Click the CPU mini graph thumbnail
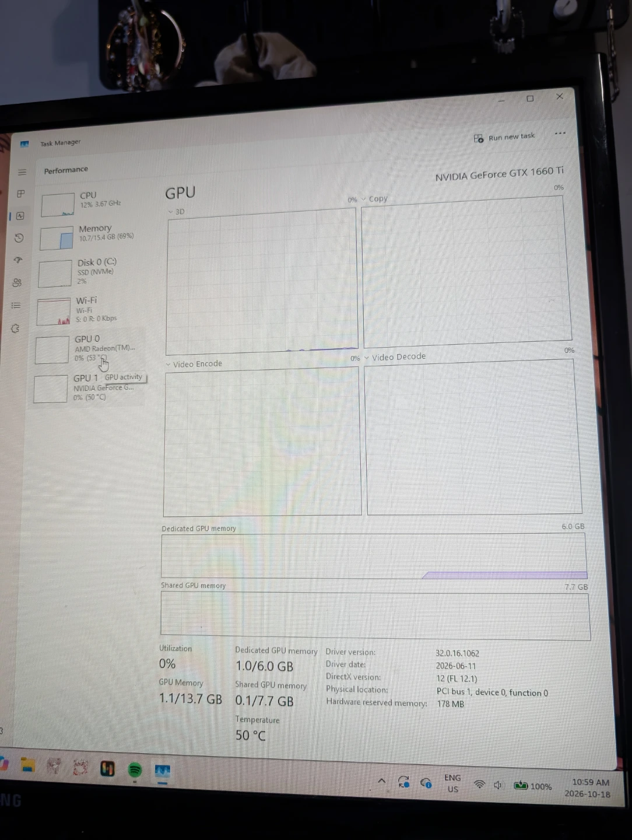The image size is (632, 840). (x=58, y=204)
